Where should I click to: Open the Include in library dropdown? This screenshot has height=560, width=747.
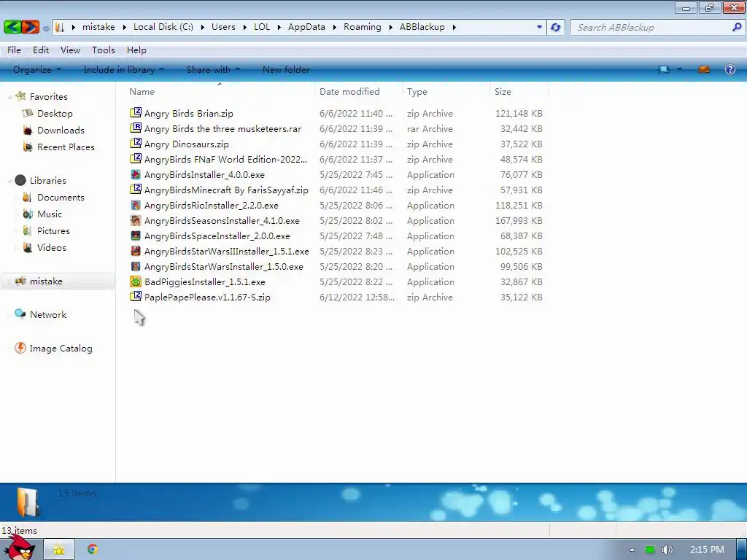point(123,69)
